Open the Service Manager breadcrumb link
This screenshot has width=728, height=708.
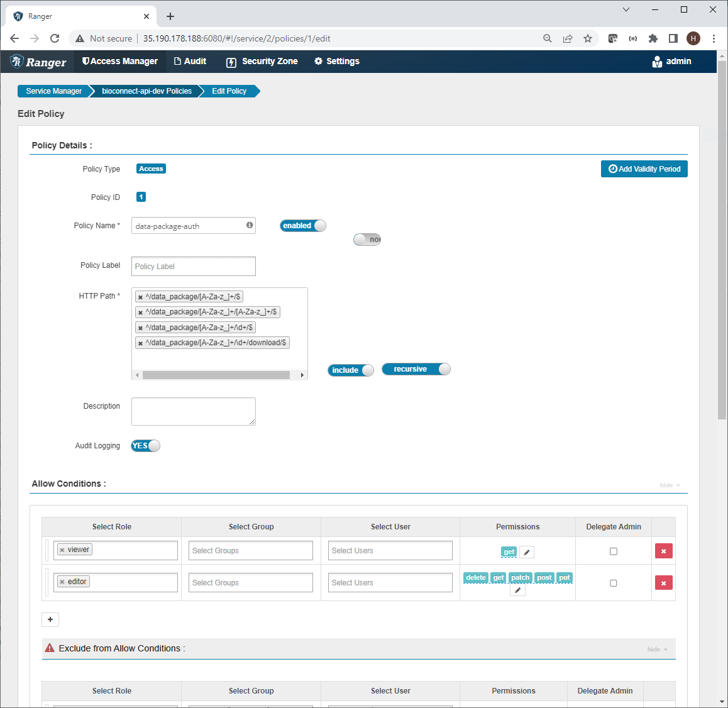coord(53,91)
